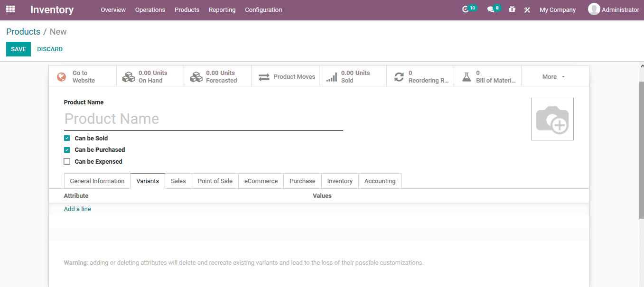Expand the More dropdown
Image resolution: width=644 pixels, height=287 pixels.
point(554,76)
